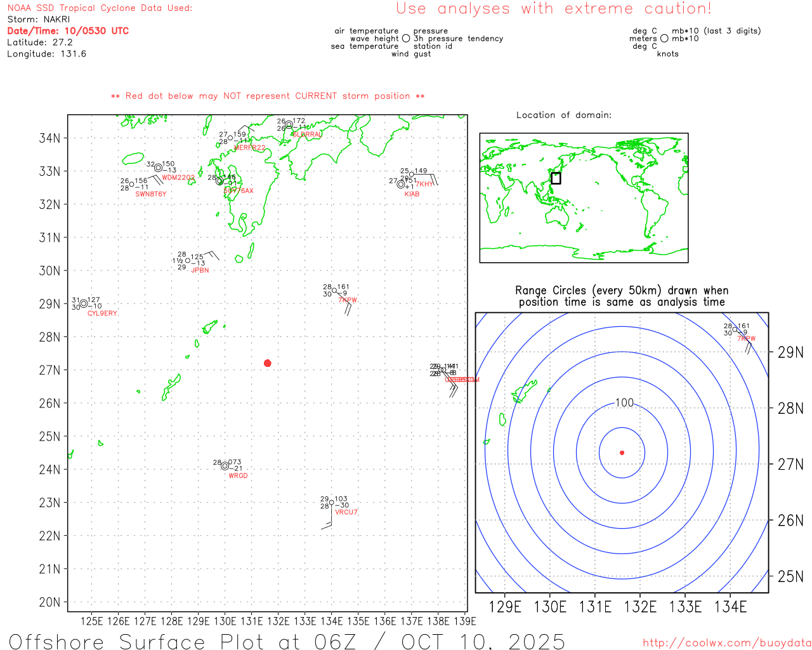
Task: Click the WDM2202 station ID label
Action: tap(178, 178)
